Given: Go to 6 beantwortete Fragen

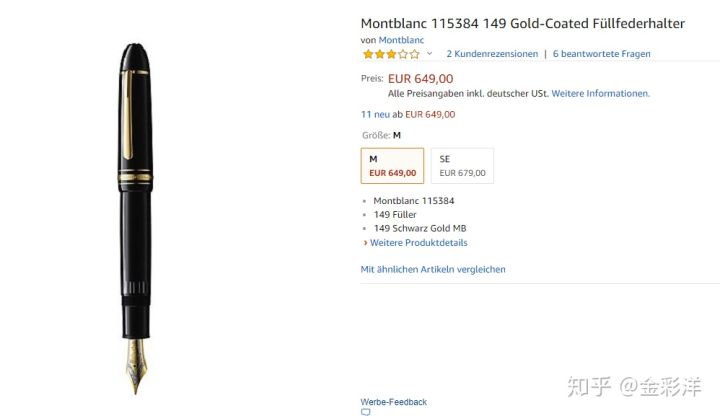Looking at the screenshot, I should (601, 54).
